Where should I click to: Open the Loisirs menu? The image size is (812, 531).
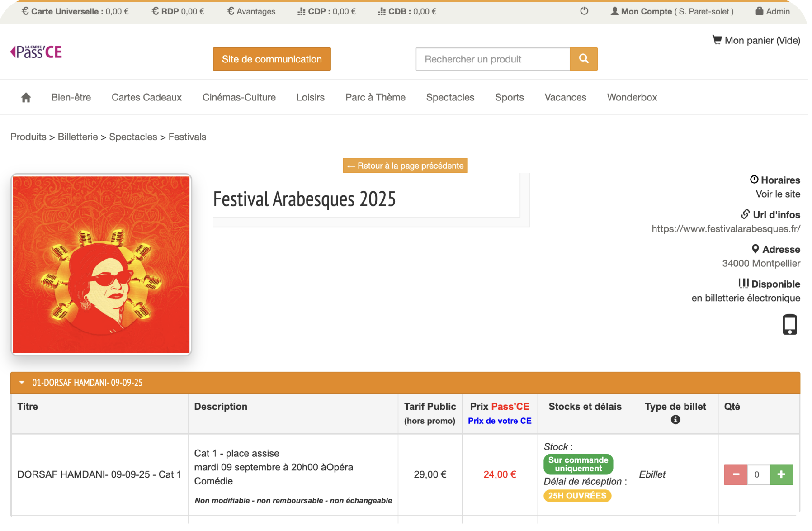click(x=311, y=97)
